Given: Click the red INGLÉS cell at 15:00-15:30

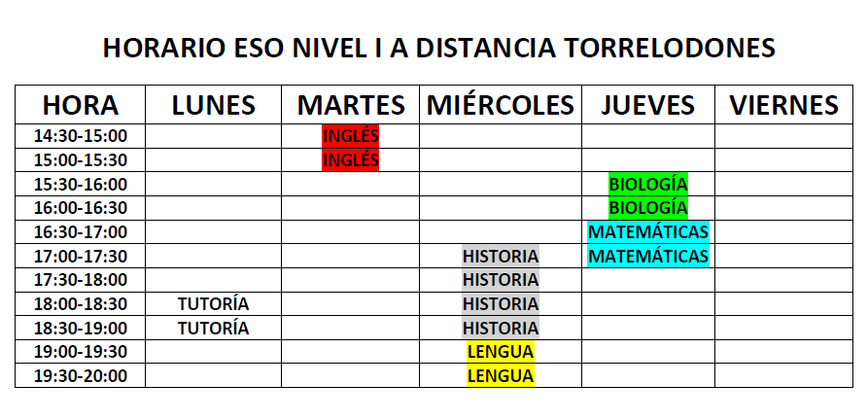Looking at the screenshot, I should pyautogui.click(x=351, y=160).
